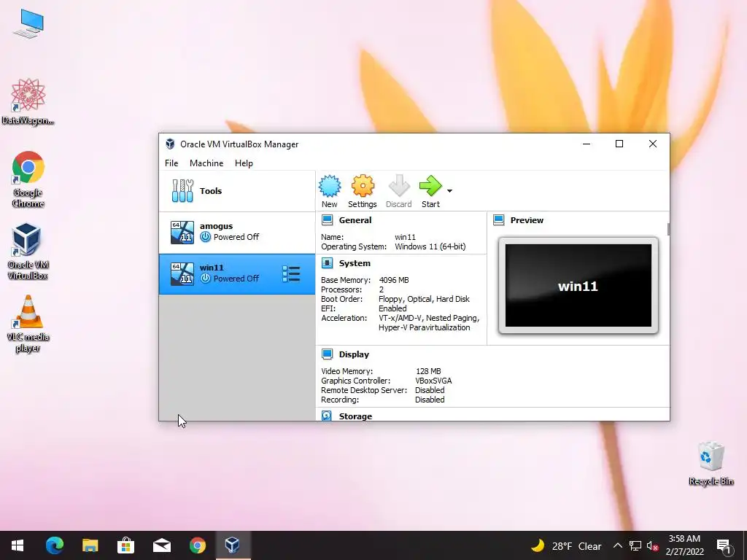
Task: Minimize the VirtualBox Manager window
Action: click(x=587, y=144)
